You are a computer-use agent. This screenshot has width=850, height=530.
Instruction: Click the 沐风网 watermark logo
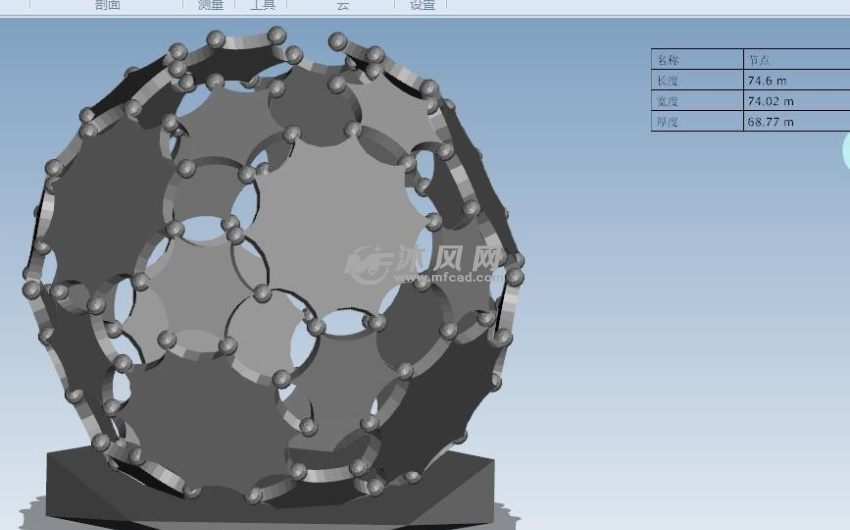(370, 263)
